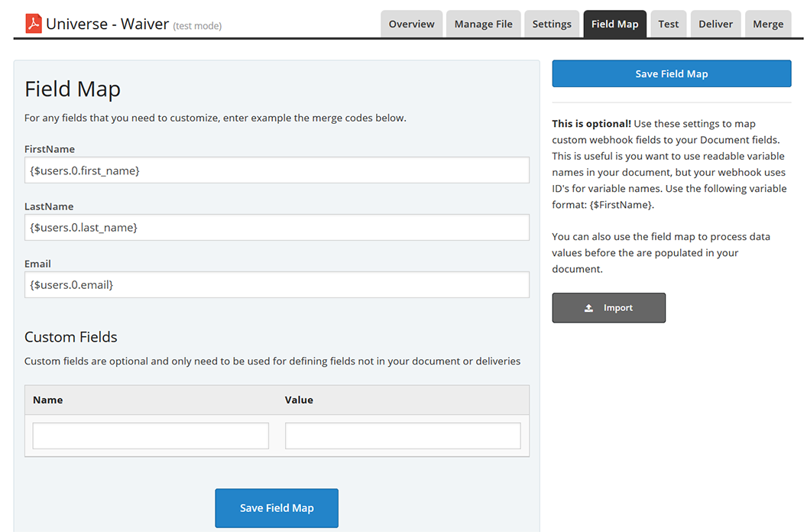Click the red PDF document icon

(33, 24)
